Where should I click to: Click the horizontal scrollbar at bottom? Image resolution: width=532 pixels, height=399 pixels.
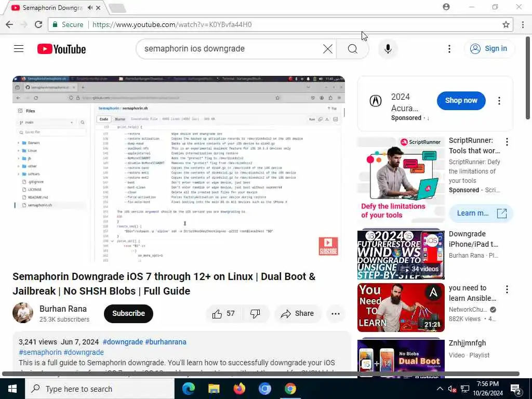tap(261, 374)
